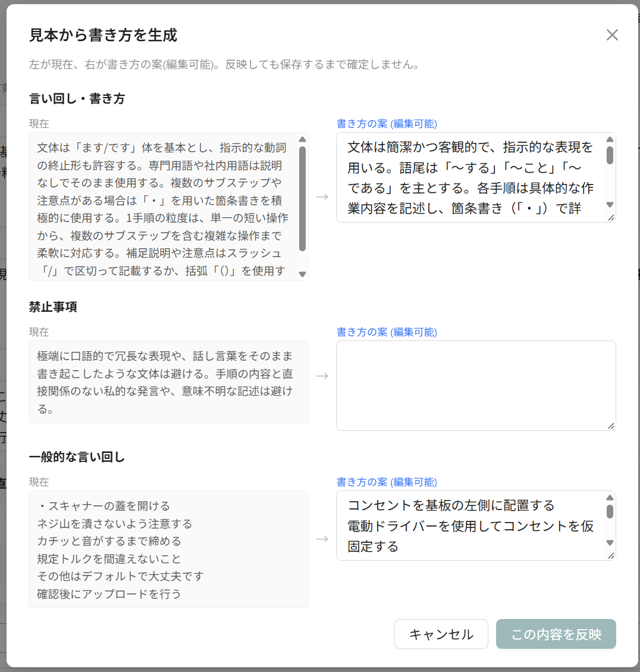The height and width of the screenshot is (672, 640).
Task: Click proposal text starting 文体は簡潔かつ客観的で
Action: 470,177
